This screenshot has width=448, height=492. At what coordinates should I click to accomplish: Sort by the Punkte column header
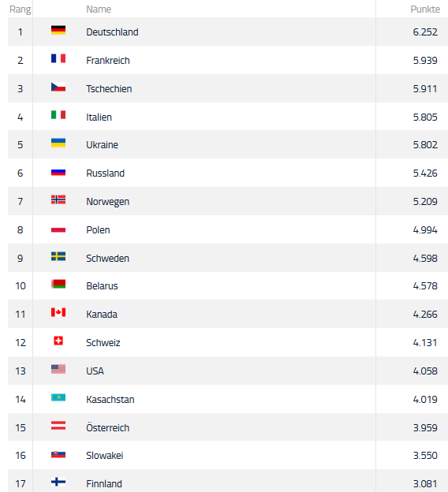(425, 9)
